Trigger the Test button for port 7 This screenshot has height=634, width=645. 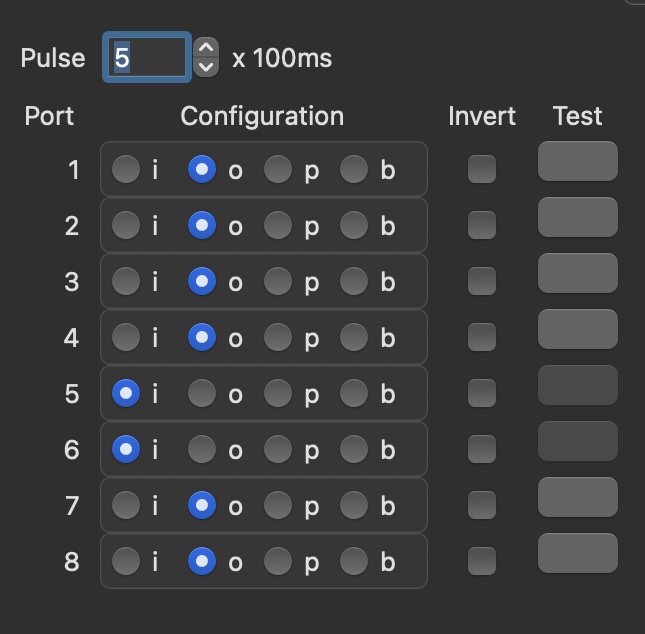(x=577, y=497)
